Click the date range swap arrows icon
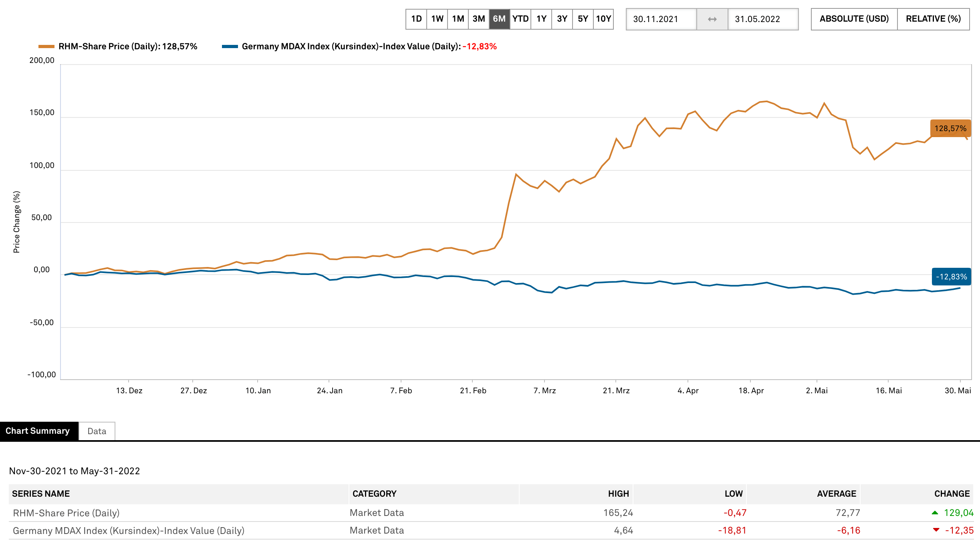 click(x=712, y=19)
